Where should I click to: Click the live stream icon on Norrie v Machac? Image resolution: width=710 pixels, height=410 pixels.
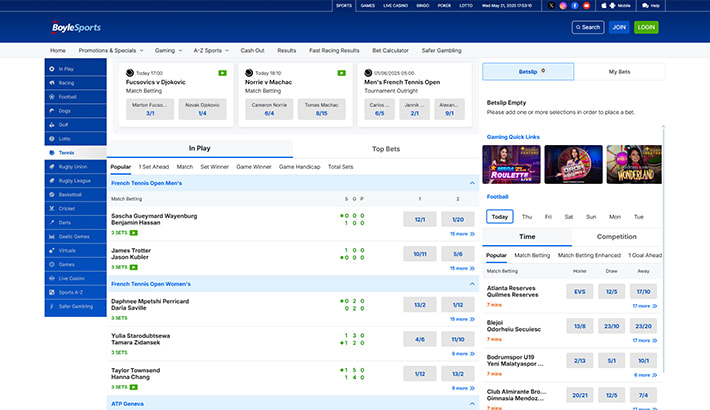[x=341, y=73]
